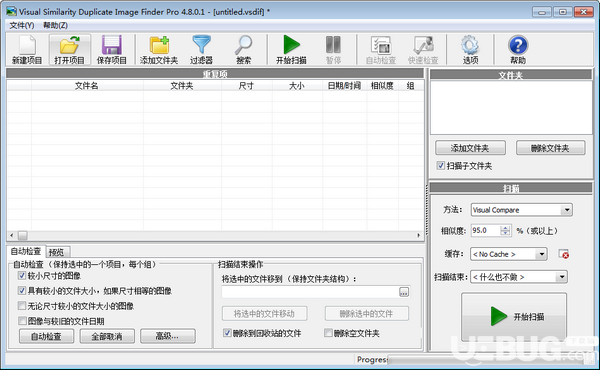Expand the 扫描结束 什么也不做 dropdown

click(562, 277)
